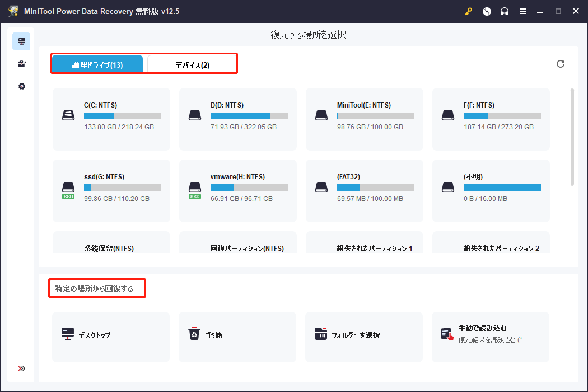Image resolution: width=588 pixels, height=392 pixels.
Task: Open the register key icon
Action: pyautogui.click(x=468, y=11)
